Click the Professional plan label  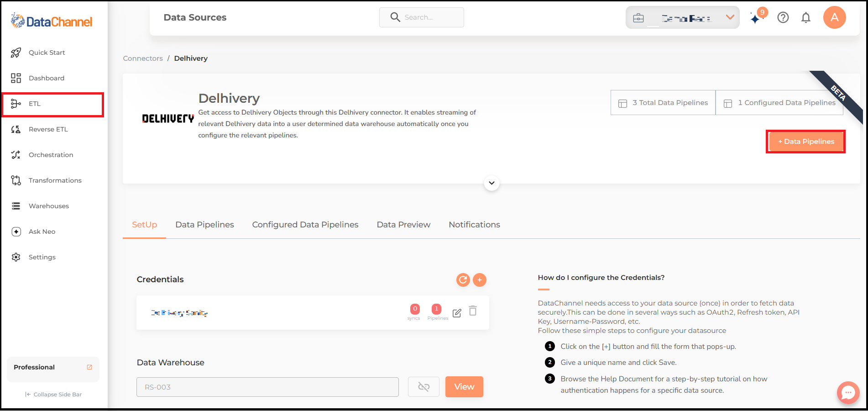pos(34,367)
